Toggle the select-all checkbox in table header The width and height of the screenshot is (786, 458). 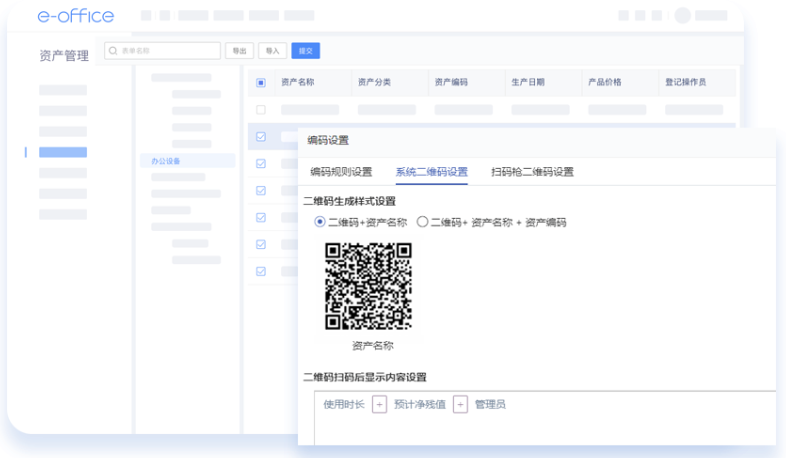tap(261, 83)
